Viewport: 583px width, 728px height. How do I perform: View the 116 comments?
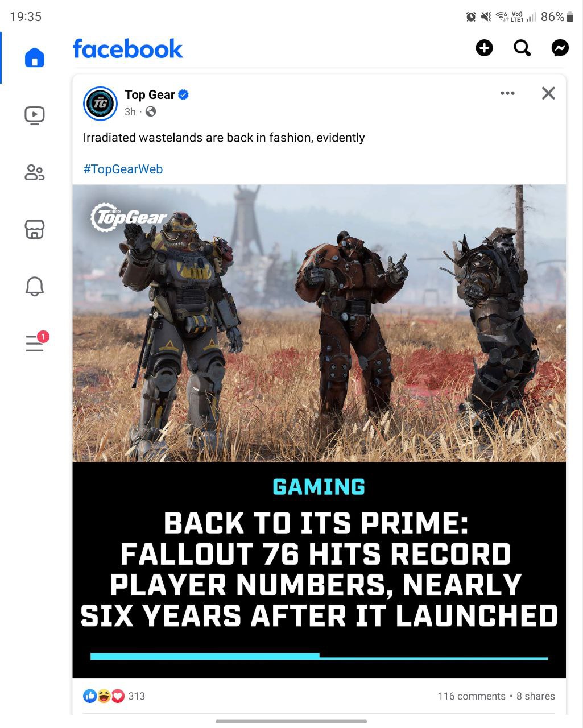(x=472, y=696)
